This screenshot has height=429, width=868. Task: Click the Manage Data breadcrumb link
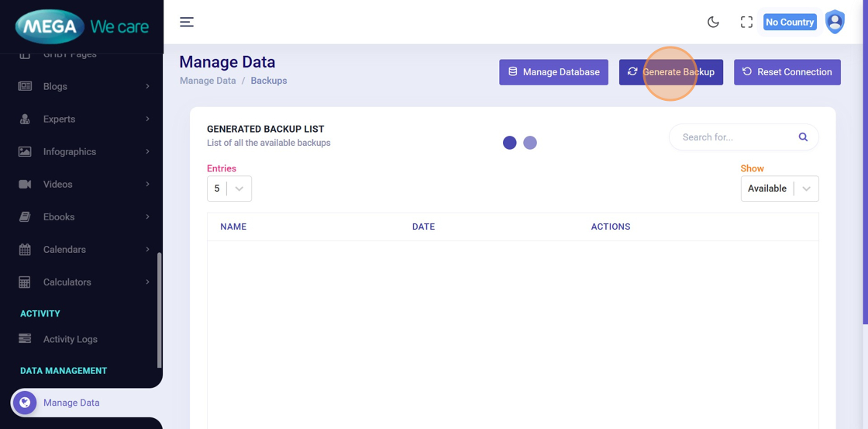(208, 81)
